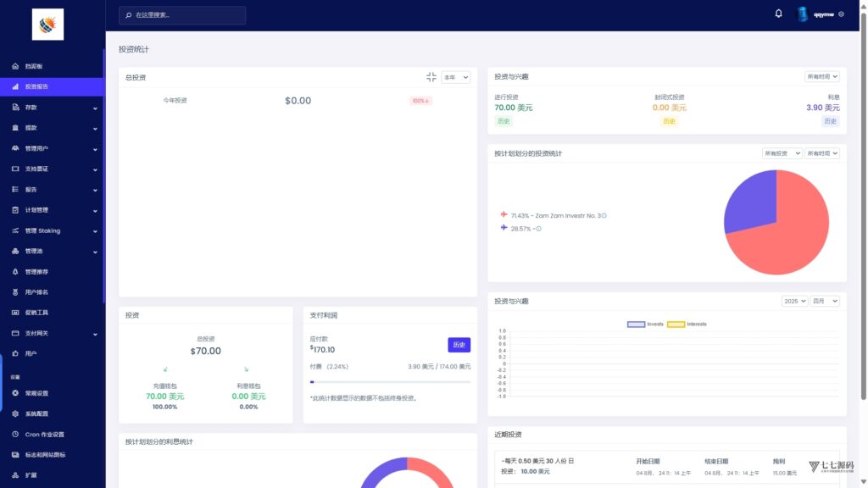Image resolution: width=868 pixels, height=488 pixels.
Task: Open the 挡泥板 dashboard icon in sidebar
Action: (15, 66)
